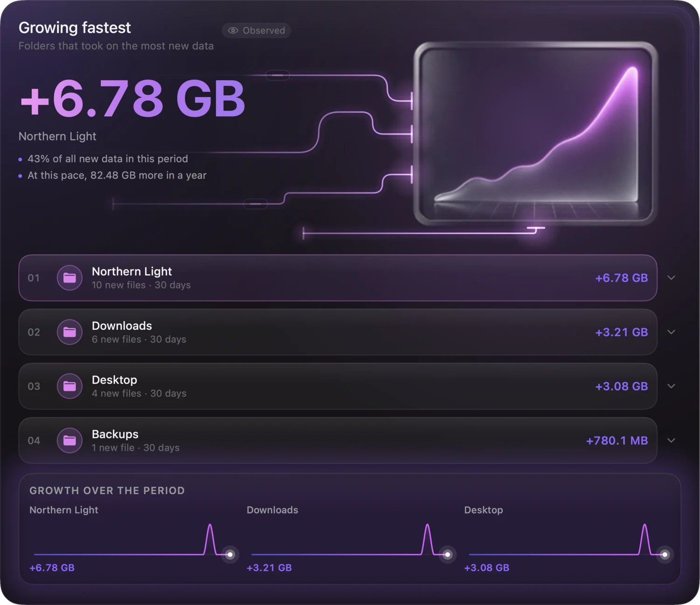Select the Downloads row title
Screen dimensions: 700x605
coord(122,326)
